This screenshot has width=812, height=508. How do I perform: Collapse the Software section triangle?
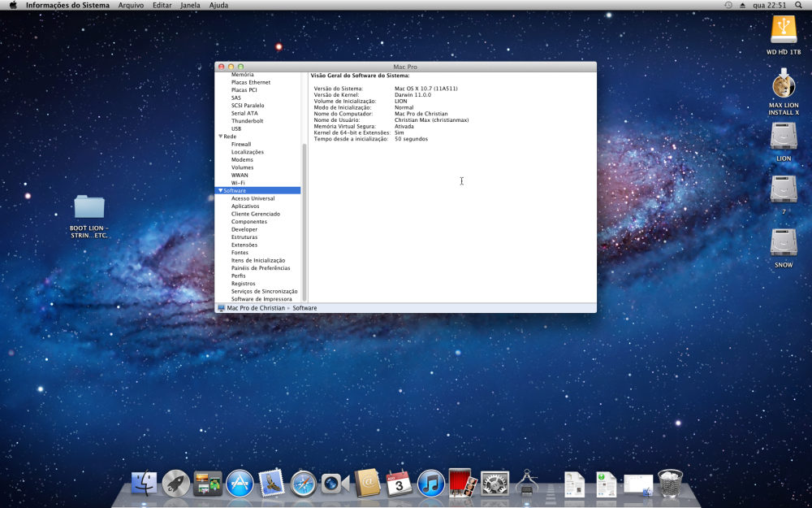pos(221,191)
